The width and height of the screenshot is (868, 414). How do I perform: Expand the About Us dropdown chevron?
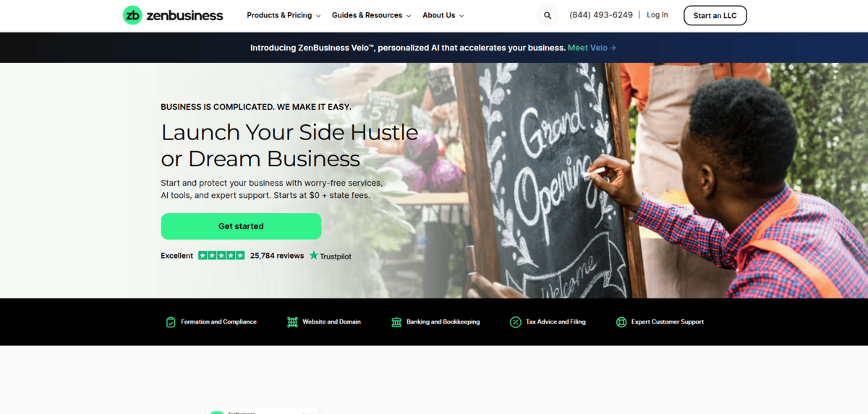point(461,16)
